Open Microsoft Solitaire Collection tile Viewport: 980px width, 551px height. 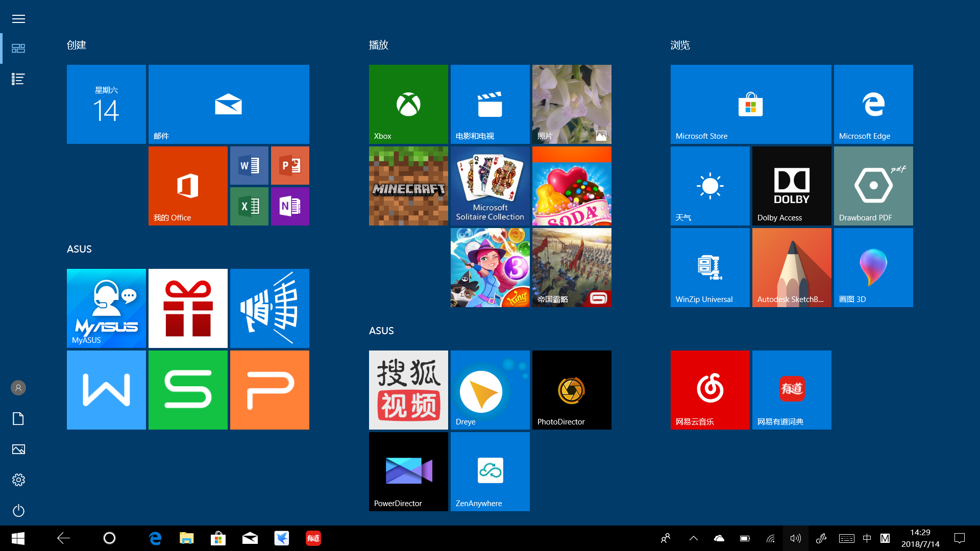point(490,186)
